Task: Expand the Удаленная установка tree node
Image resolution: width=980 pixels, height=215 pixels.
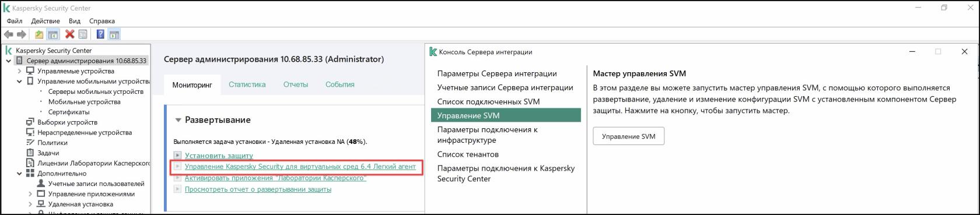Action: [30, 204]
